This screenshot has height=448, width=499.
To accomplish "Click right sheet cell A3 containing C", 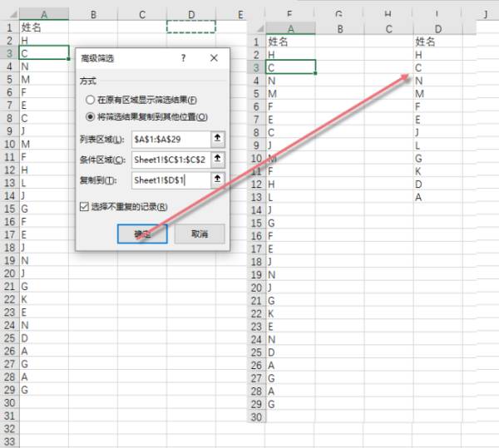I will [x=290, y=67].
